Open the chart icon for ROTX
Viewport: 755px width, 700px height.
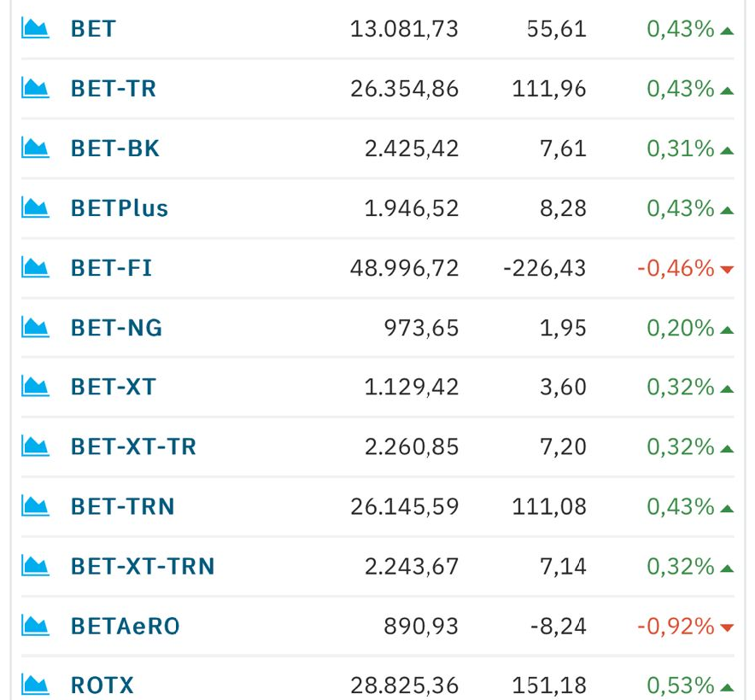tap(35, 685)
